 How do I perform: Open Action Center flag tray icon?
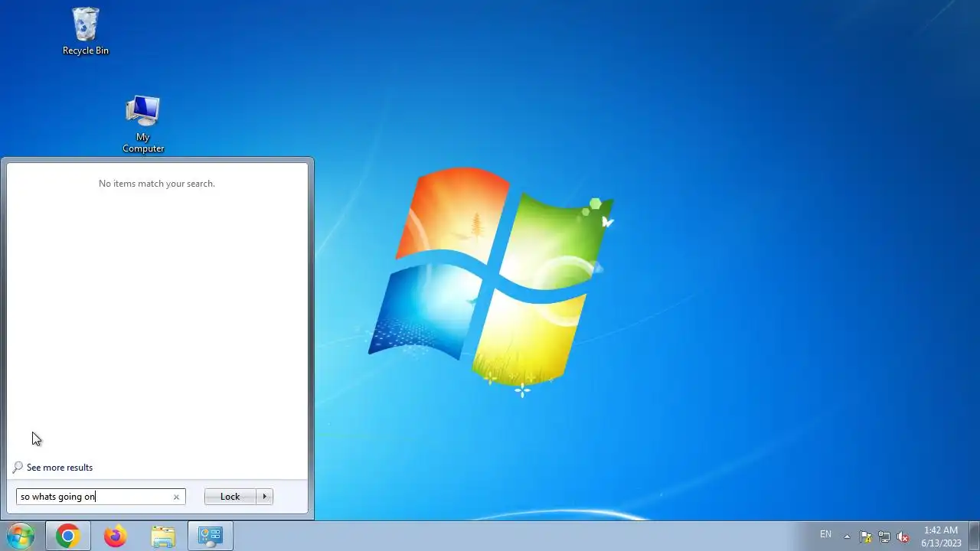point(866,536)
